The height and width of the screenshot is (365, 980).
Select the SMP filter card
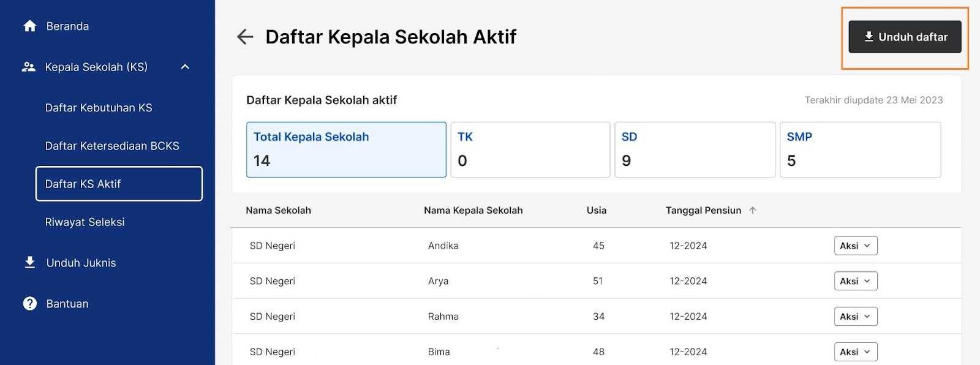[x=861, y=149]
